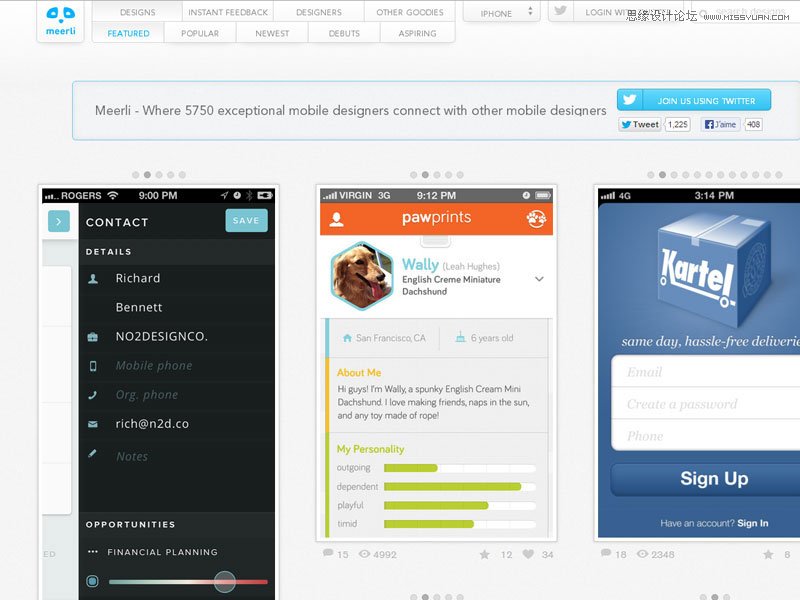Open the iPhone platform dropdown
The width and height of the screenshot is (800, 600).
[x=502, y=12]
